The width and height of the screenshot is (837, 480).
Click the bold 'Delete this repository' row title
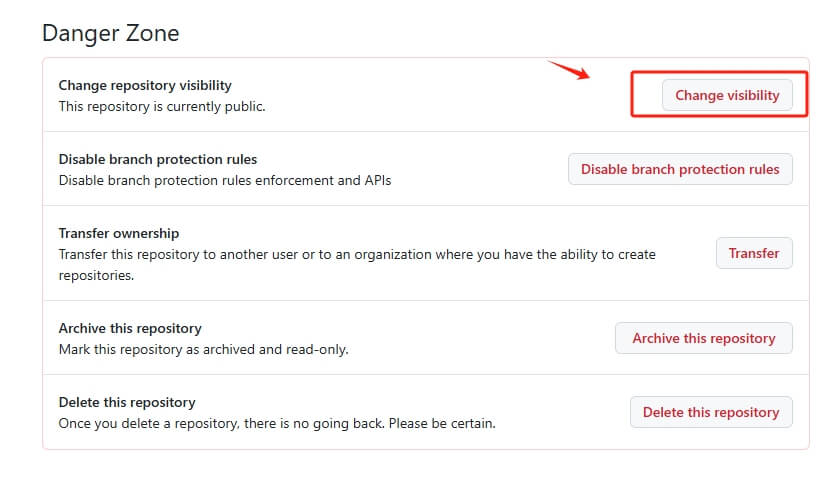click(127, 402)
